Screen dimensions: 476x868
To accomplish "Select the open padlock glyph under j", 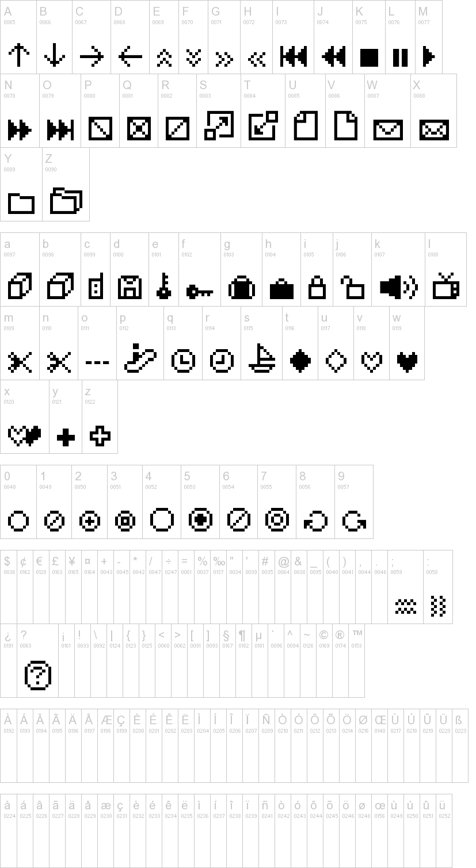I will (x=352, y=287).
